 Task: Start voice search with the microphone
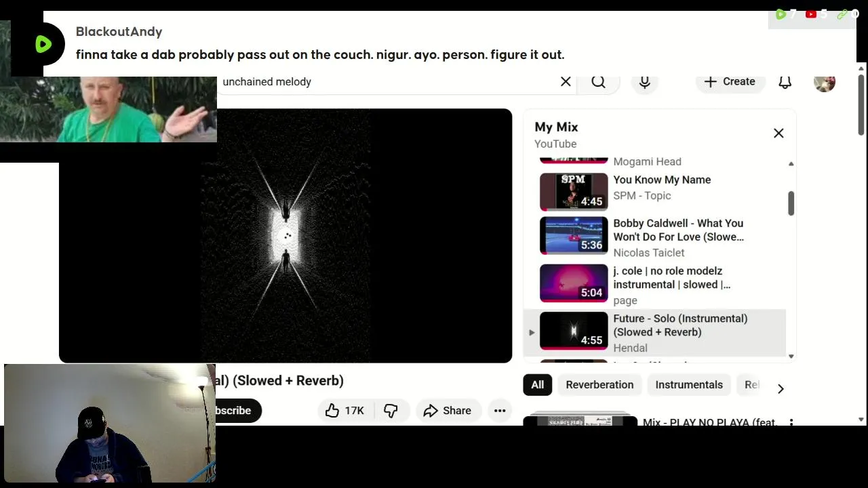(645, 81)
